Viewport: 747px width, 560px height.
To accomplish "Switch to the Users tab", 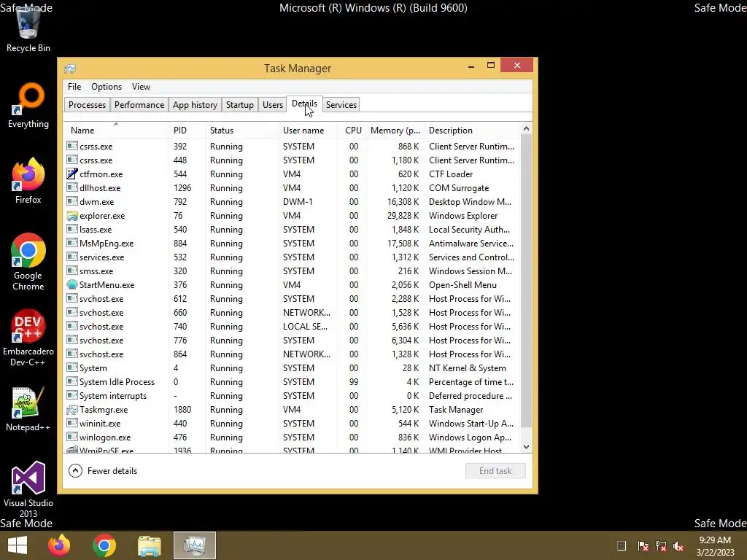I will [273, 105].
